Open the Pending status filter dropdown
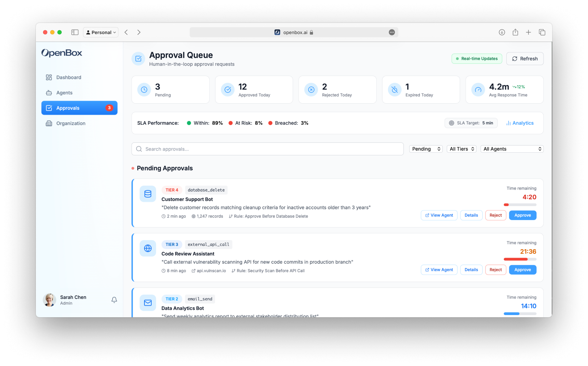The image size is (588, 366). pos(426,149)
